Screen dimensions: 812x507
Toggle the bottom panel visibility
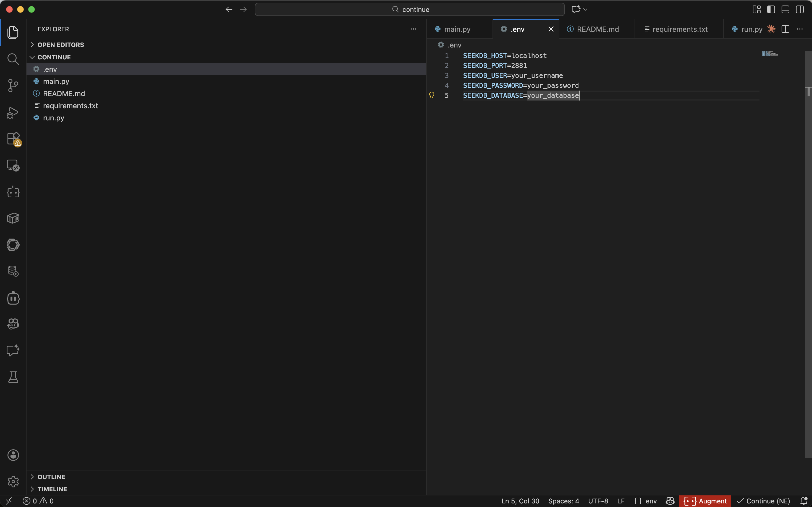pyautogui.click(x=785, y=9)
